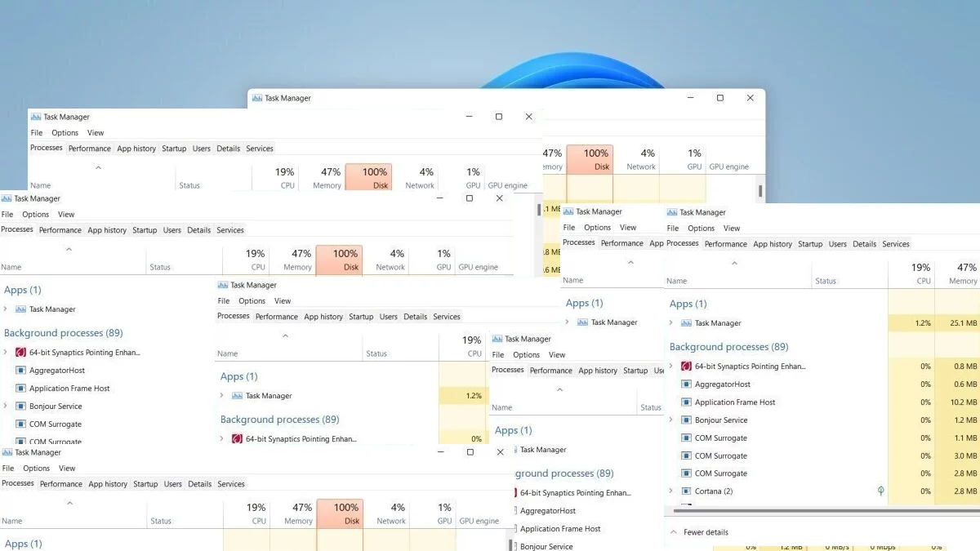The image size is (980, 551).
Task: Open Options menu in center window
Action: [252, 301]
